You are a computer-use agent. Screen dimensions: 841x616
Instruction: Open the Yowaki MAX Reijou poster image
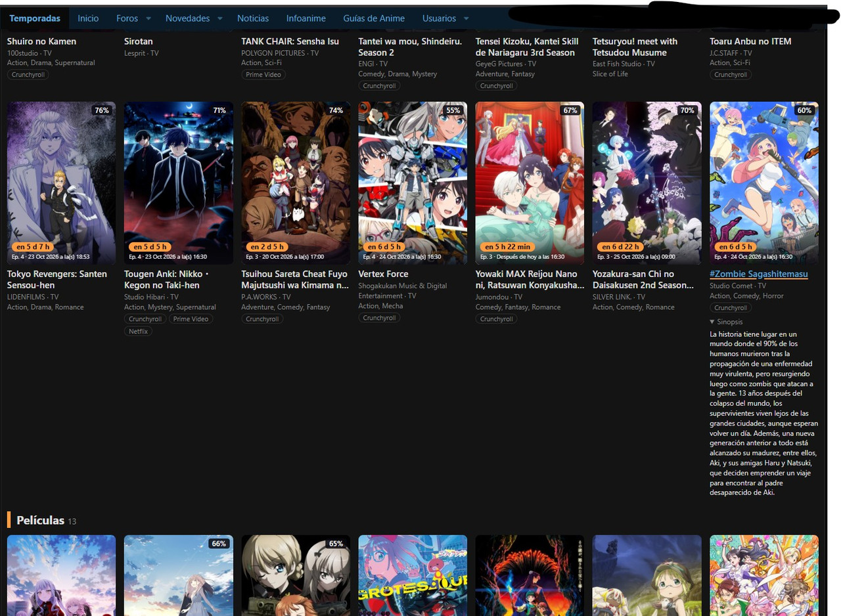click(x=530, y=183)
